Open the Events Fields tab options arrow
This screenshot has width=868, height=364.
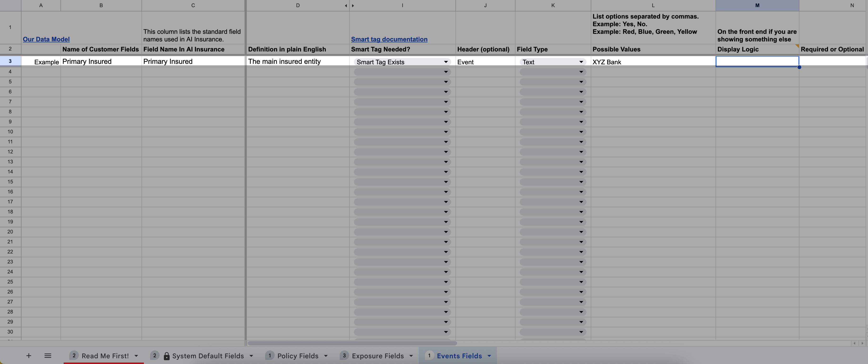click(x=489, y=356)
